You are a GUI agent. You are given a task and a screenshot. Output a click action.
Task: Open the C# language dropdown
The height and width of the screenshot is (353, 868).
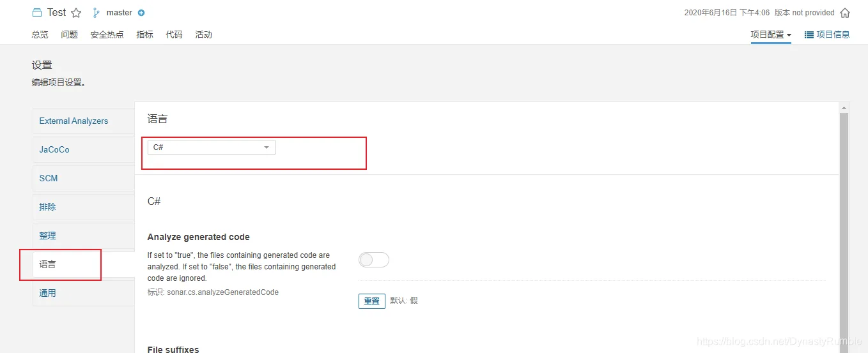point(212,147)
